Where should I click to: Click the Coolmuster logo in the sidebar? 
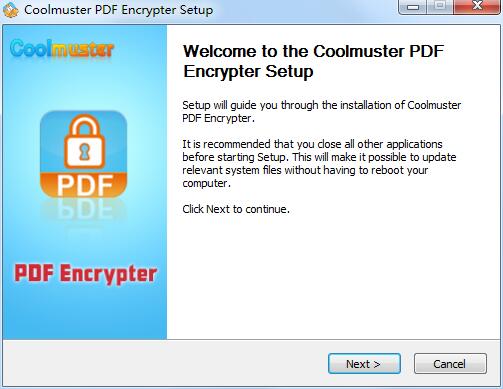[62, 49]
